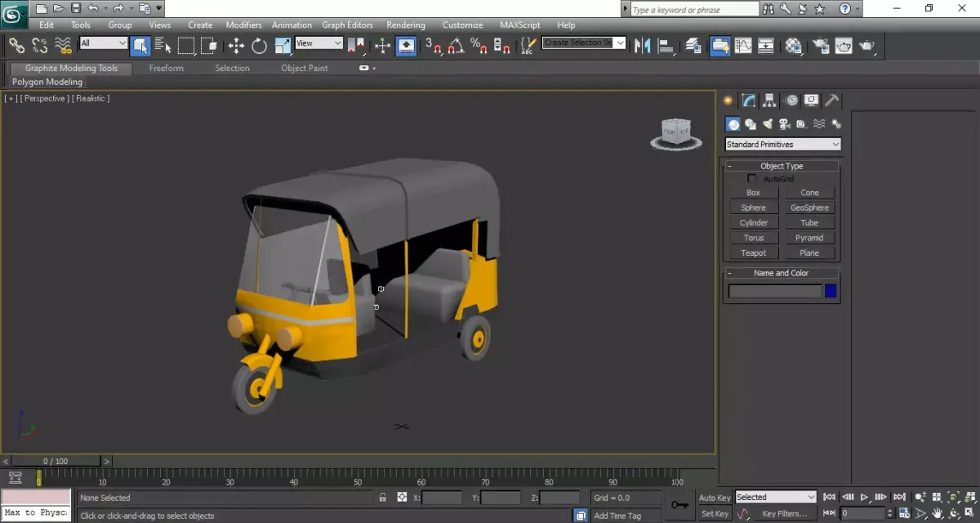Open the Manage Layers dialog

point(693,45)
